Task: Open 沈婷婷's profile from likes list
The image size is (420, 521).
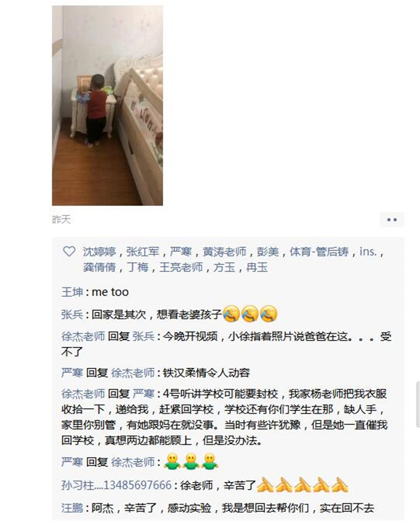Action: click(99, 252)
